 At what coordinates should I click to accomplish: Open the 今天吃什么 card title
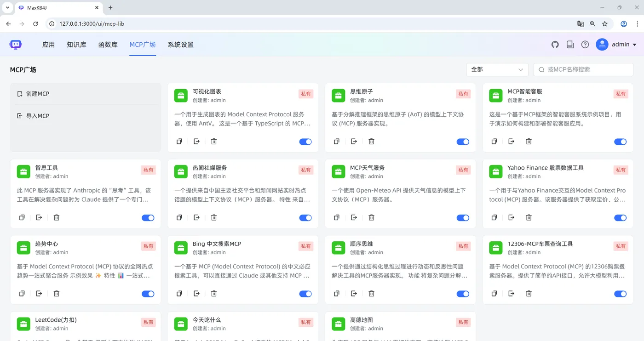(x=207, y=320)
